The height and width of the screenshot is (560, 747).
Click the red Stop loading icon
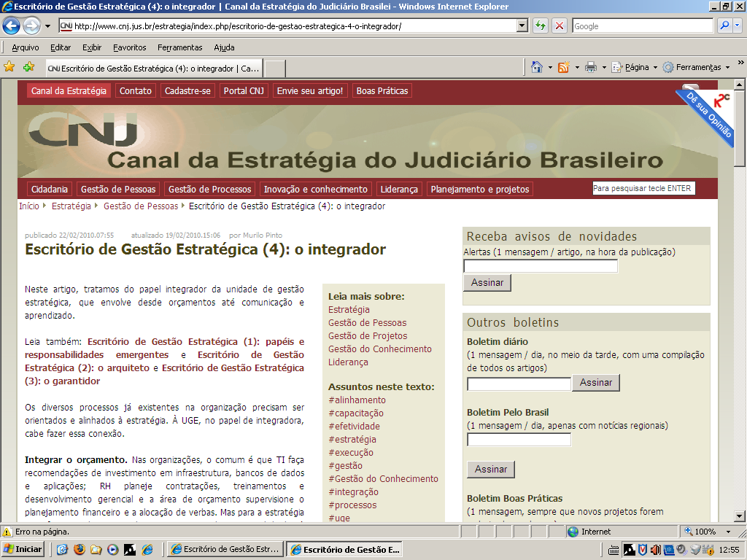point(560,26)
